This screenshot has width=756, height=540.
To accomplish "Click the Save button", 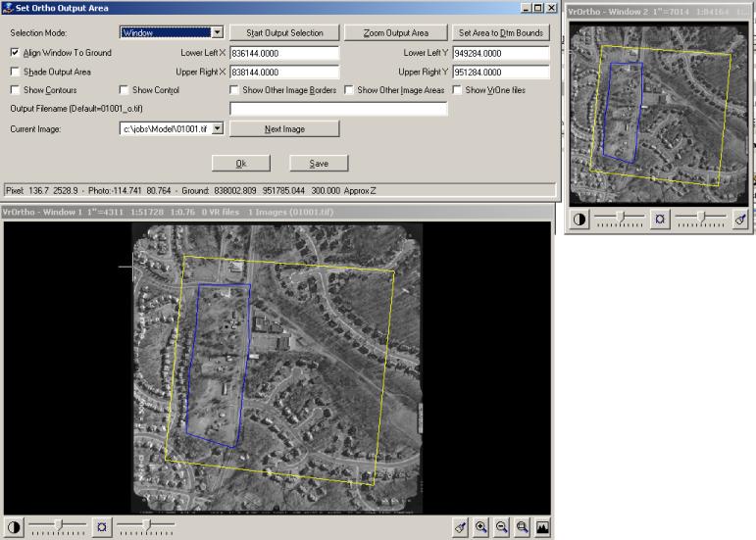I will click(x=319, y=164).
